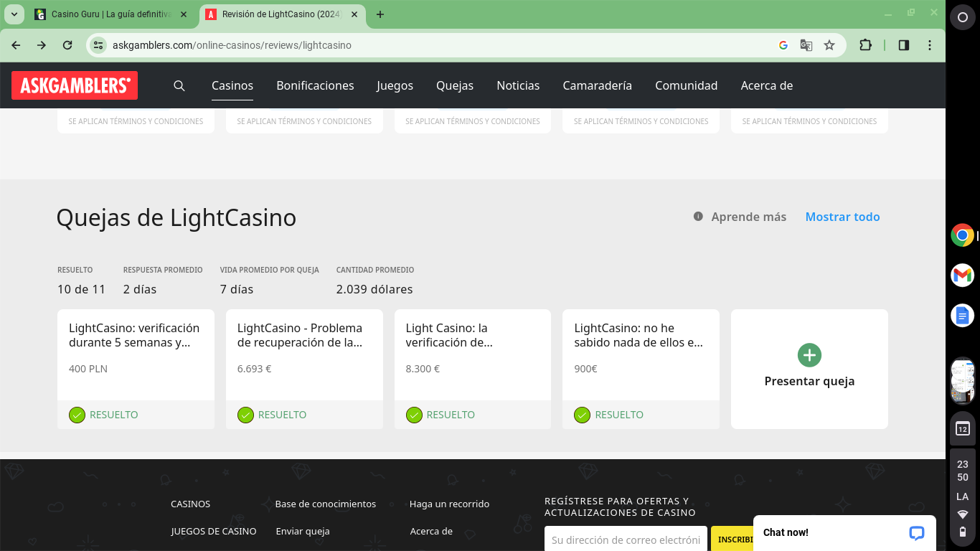Open footer Acerca de link
This screenshot has height=551, width=980.
pos(431,532)
